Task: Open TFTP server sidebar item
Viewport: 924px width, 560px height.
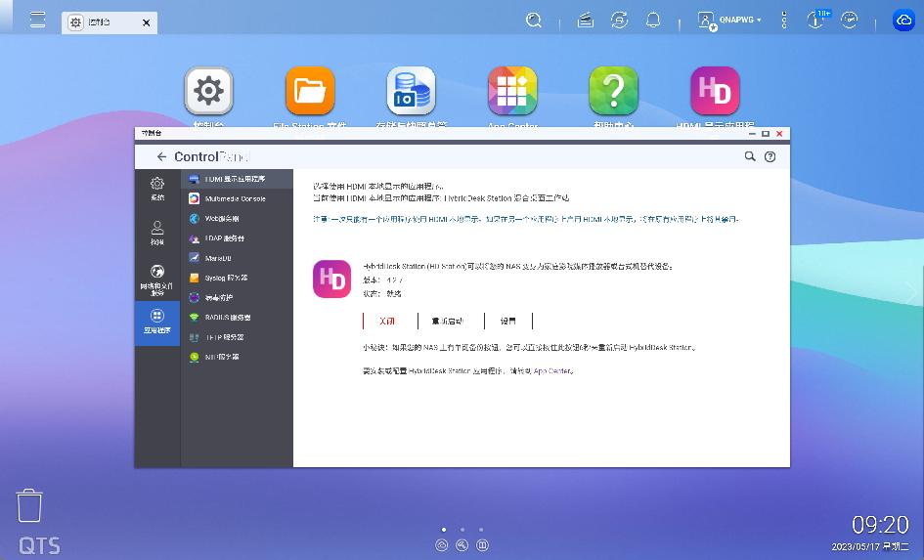Action: (237, 337)
